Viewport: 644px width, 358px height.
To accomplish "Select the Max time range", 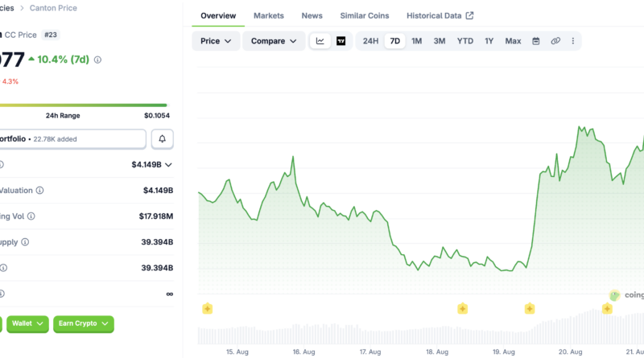I will [513, 41].
